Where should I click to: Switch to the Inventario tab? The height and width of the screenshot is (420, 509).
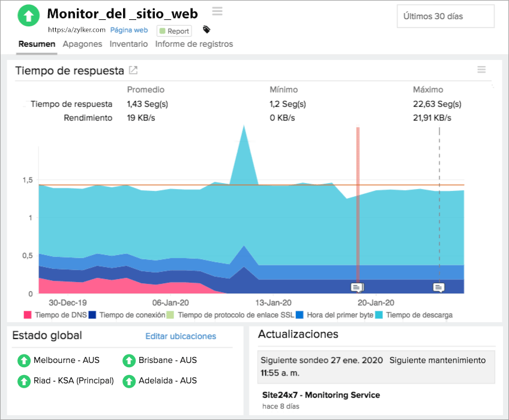pos(128,44)
